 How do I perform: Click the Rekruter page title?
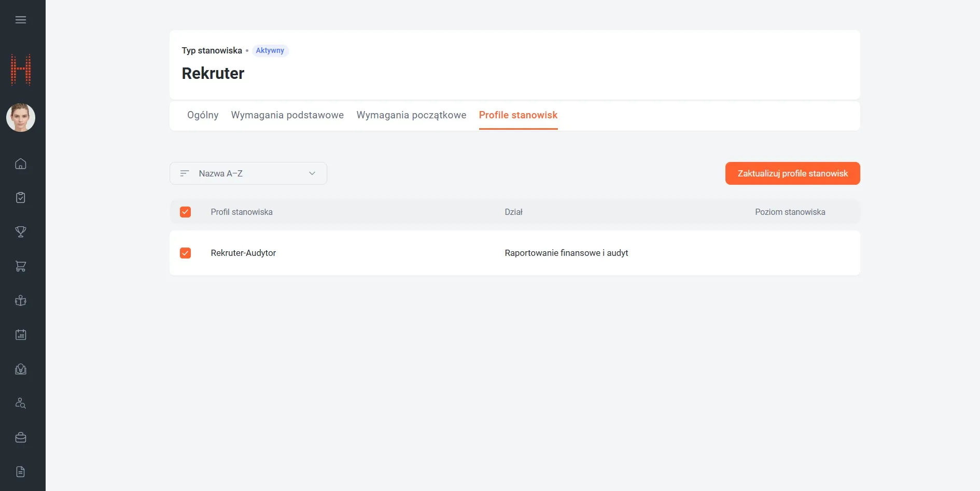pyautogui.click(x=213, y=73)
